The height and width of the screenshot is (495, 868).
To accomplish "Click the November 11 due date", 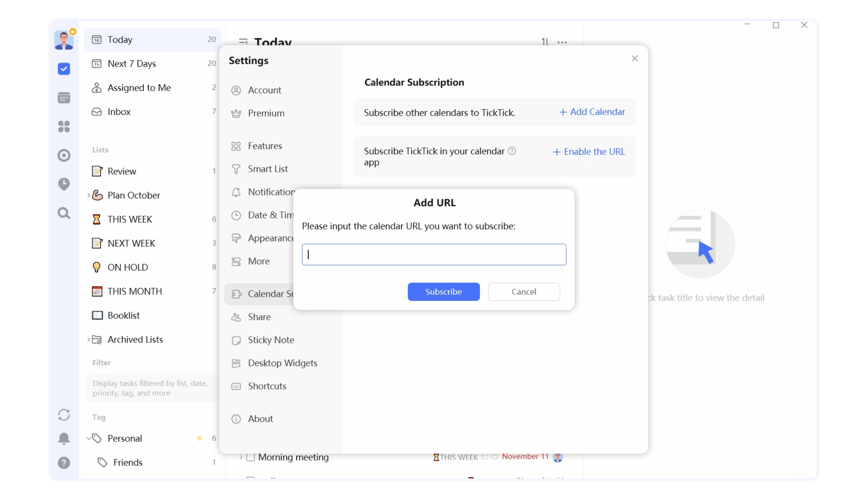I will pyautogui.click(x=525, y=456).
